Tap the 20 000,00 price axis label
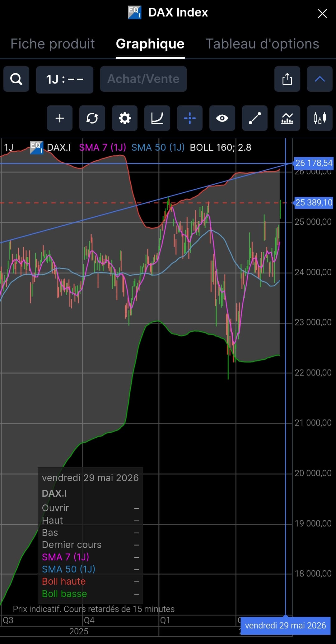 click(313, 473)
